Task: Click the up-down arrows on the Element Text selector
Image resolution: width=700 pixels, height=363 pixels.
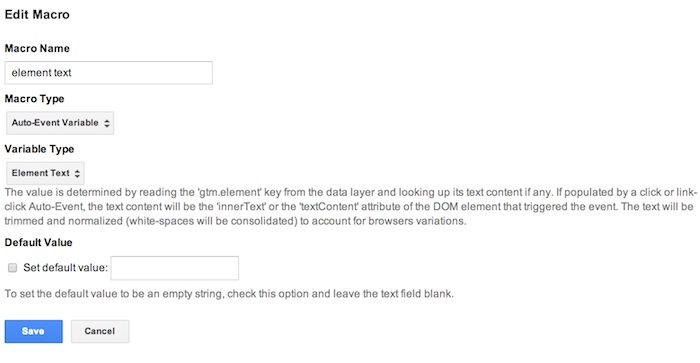Action: pos(77,174)
